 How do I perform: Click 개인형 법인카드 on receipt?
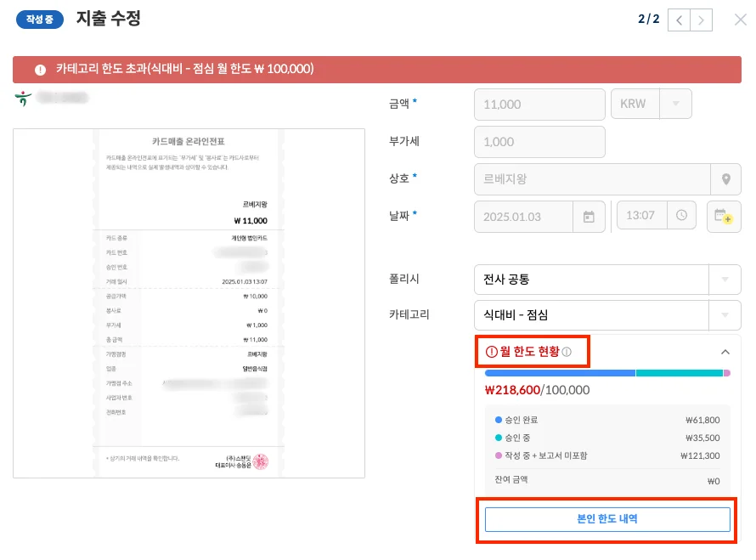(x=249, y=238)
